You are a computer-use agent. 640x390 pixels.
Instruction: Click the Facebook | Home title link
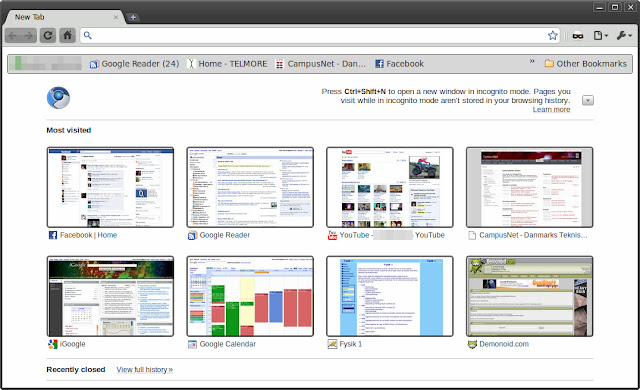coord(88,235)
